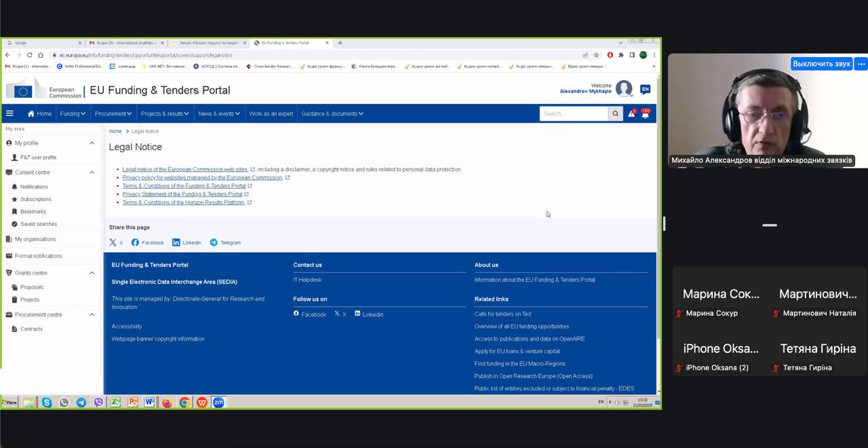
Task: Open Privacy policy for websites link
Action: click(x=205, y=178)
